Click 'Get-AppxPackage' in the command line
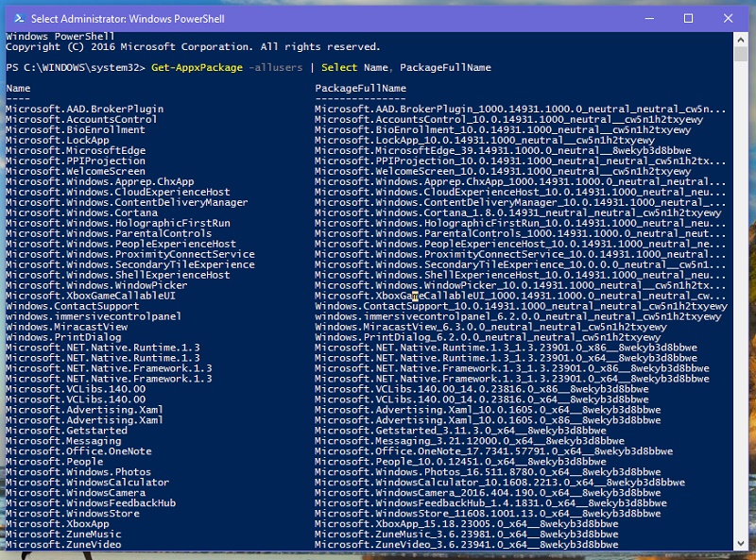Screen dimensions: 756x560 click(x=197, y=67)
